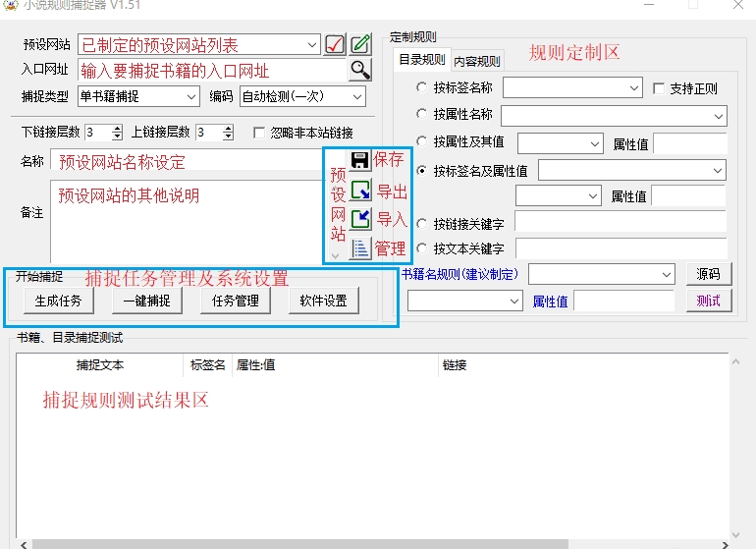Click the results list scrollbar down arrow
Image resolution: width=756 pixels, height=549 pixels.
coord(735,534)
